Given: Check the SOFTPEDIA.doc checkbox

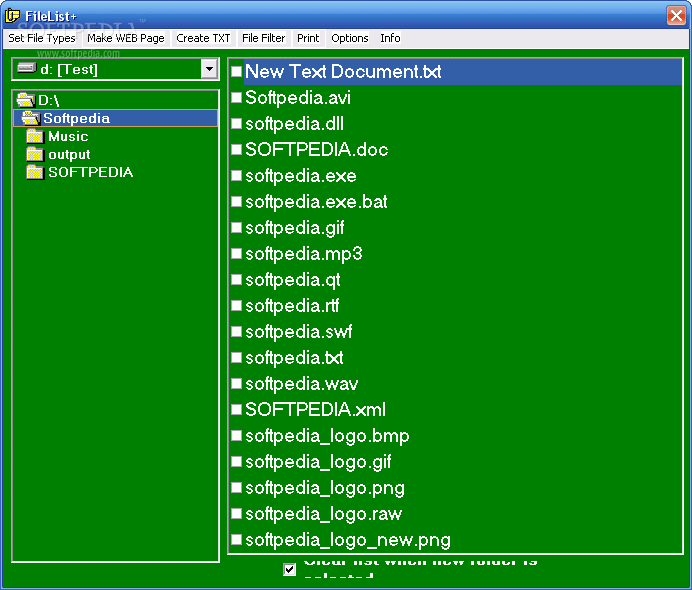Looking at the screenshot, I should [237, 150].
